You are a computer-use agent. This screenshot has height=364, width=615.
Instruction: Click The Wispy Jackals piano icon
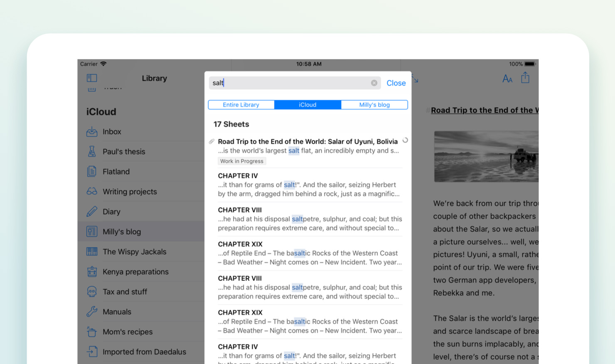point(92,251)
